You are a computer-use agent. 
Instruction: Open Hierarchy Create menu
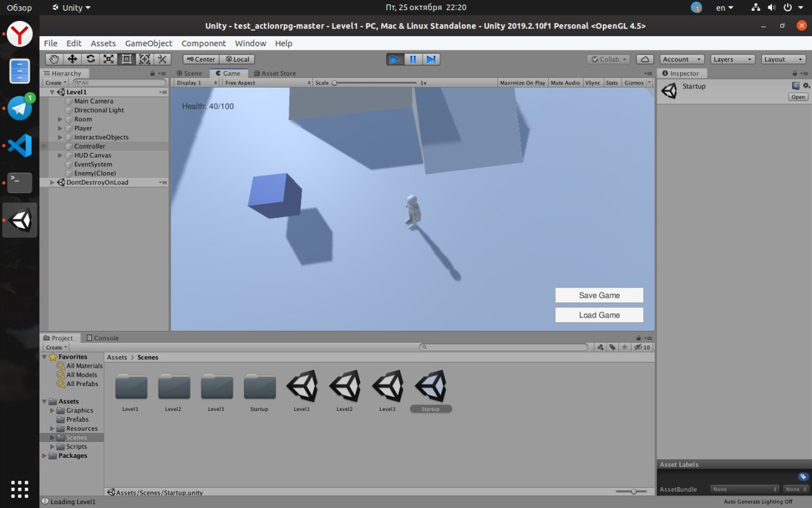[56, 83]
